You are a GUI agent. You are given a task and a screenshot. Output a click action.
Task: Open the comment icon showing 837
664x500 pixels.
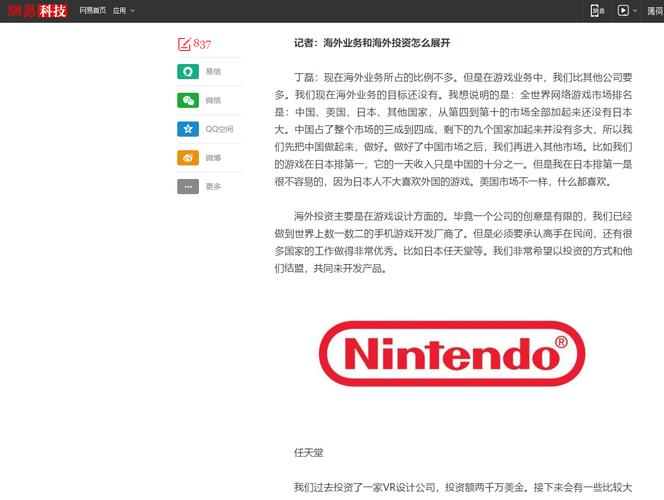click(194, 44)
